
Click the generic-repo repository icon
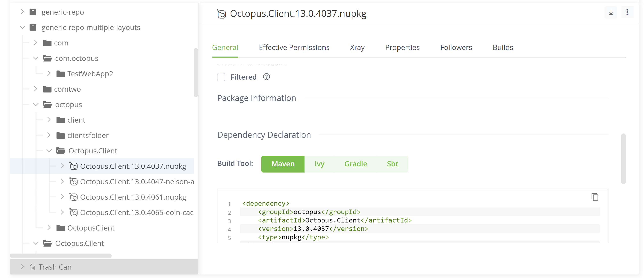pyautogui.click(x=33, y=12)
